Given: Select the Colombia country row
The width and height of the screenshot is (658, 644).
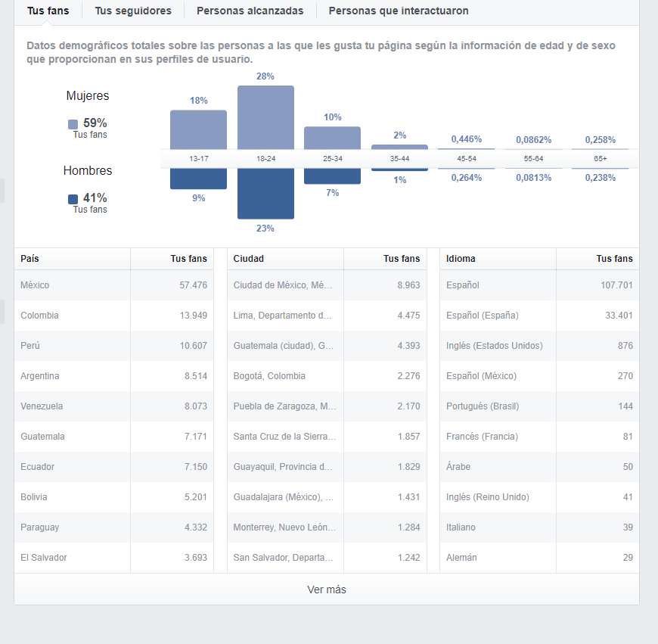Looking at the screenshot, I should [114, 316].
